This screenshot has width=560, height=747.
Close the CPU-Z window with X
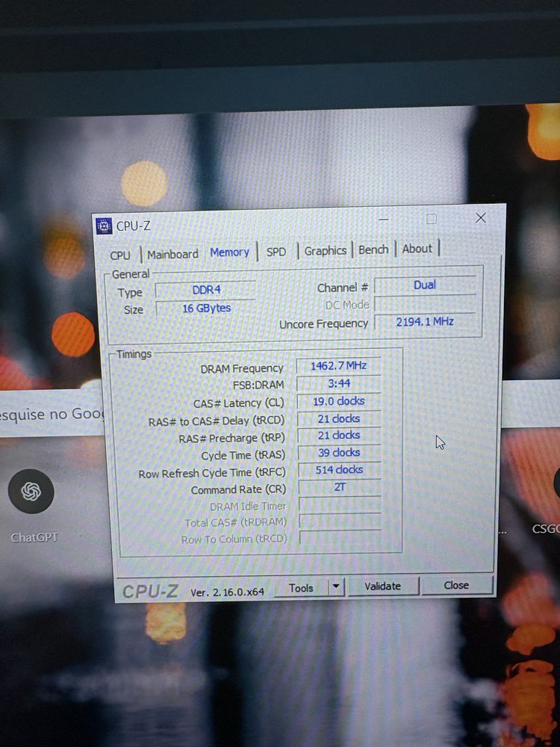pyautogui.click(x=480, y=217)
